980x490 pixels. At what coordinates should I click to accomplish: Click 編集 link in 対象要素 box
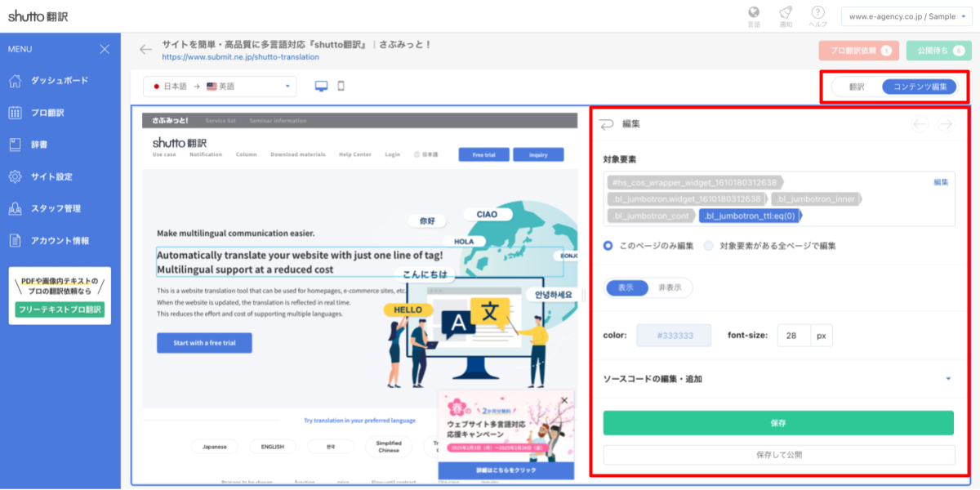click(941, 182)
